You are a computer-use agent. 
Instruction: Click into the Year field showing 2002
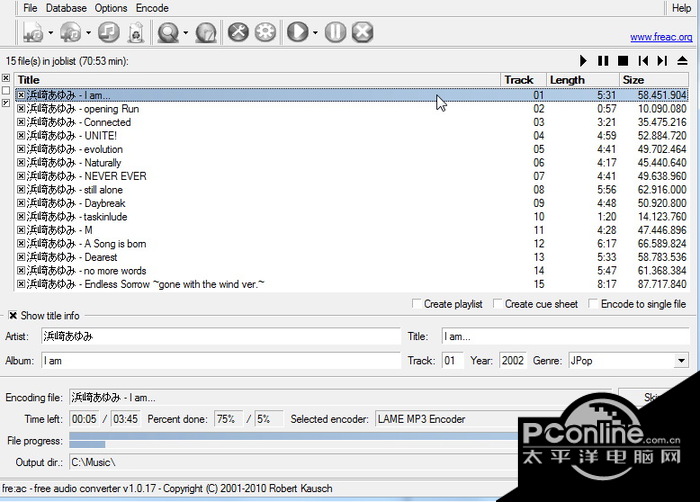512,360
